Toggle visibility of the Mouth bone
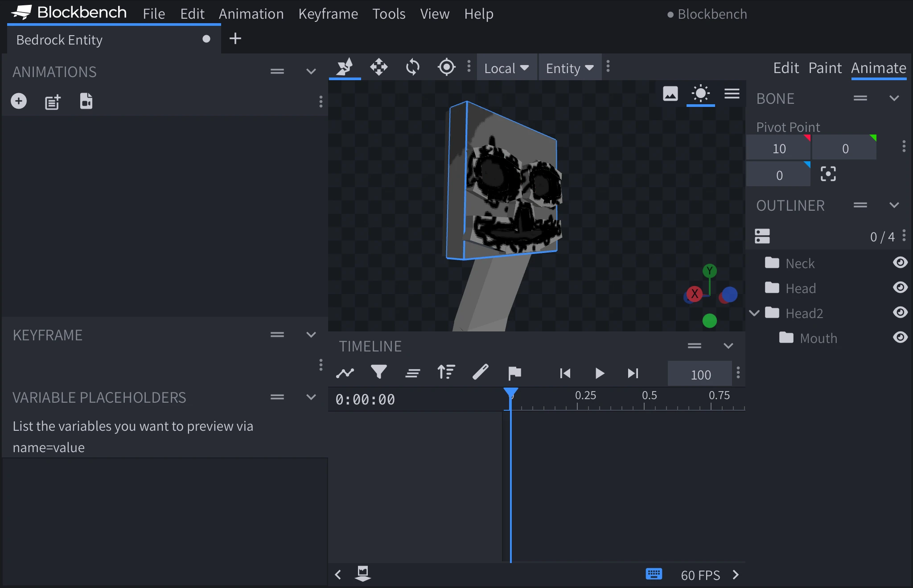The width and height of the screenshot is (913, 588). pos(901,337)
